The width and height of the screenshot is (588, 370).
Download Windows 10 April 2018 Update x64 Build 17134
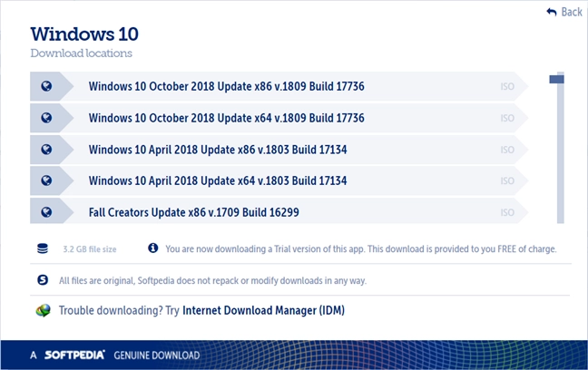(x=279, y=180)
